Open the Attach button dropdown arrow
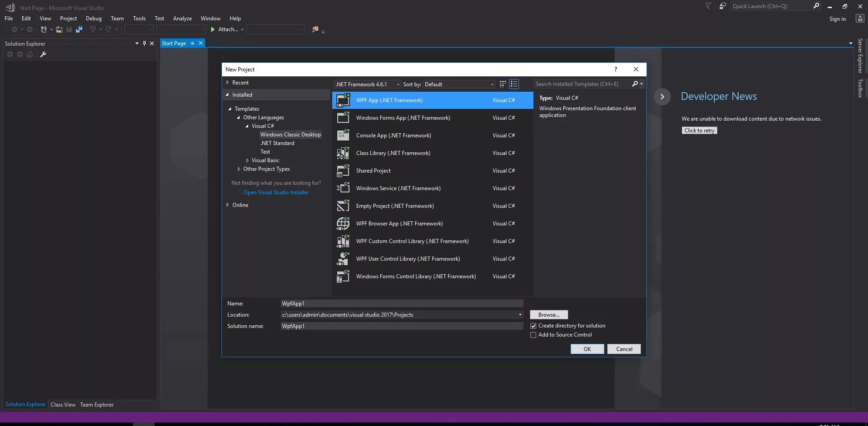Viewport: 868px width, 426px height. [242, 30]
